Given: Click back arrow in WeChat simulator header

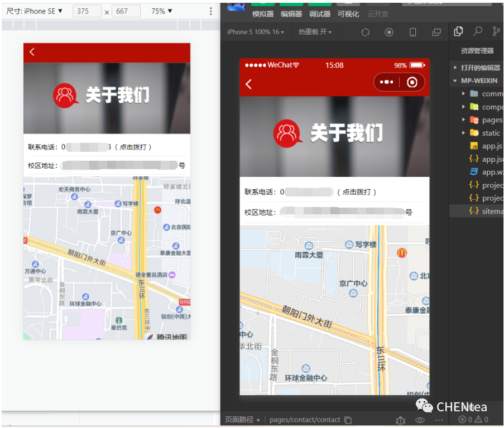Looking at the screenshot, I should pos(248,84).
